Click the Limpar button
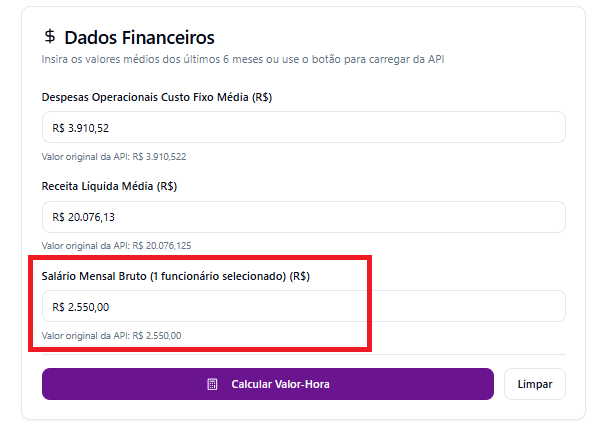 point(535,384)
